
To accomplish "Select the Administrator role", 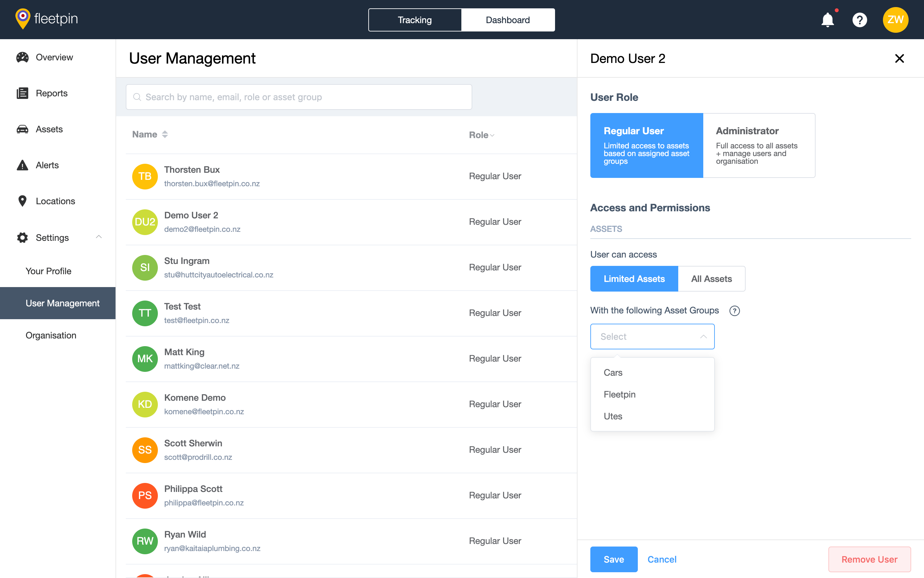I will 759,145.
